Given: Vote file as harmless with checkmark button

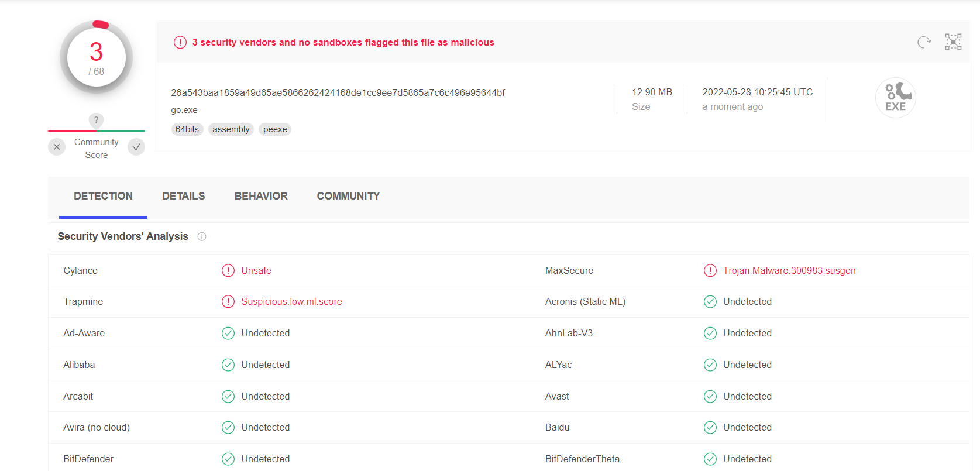Looking at the screenshot, I should (x=136, y=147).
